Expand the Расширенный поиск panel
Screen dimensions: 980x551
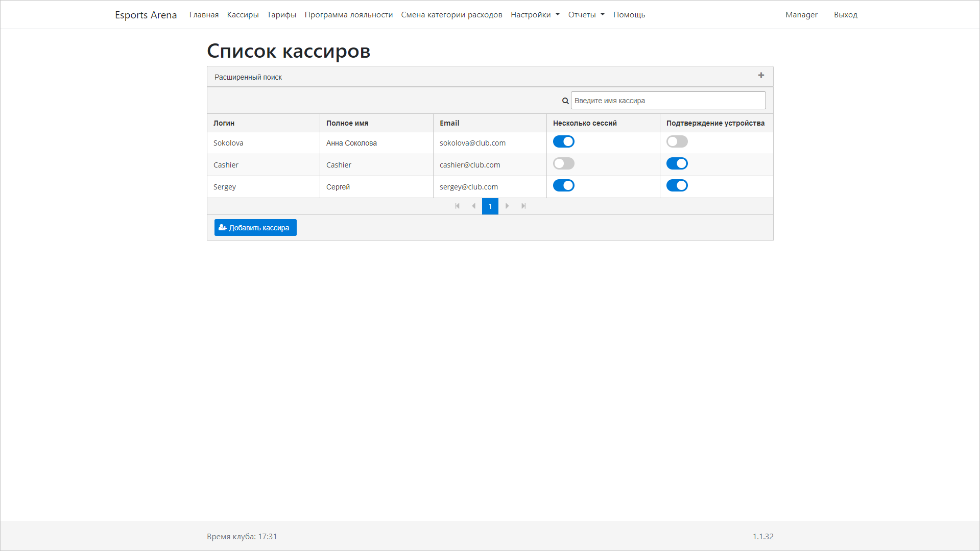[490, 77]
